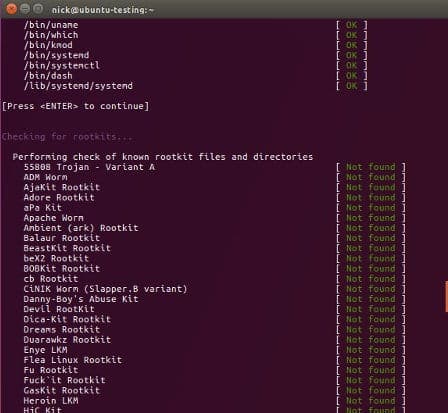Maximize the terminal window
448x413 pixels.
pos(39,9)
